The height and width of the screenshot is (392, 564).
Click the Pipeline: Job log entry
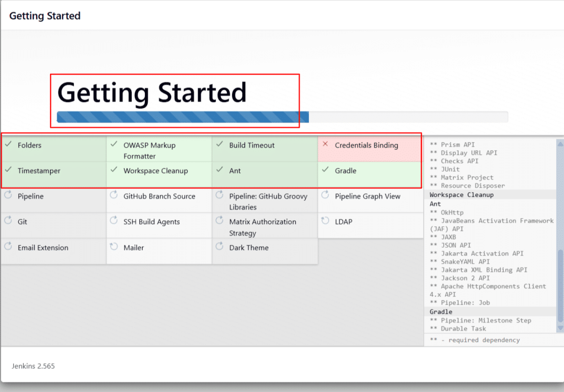(x=460, y=302)
